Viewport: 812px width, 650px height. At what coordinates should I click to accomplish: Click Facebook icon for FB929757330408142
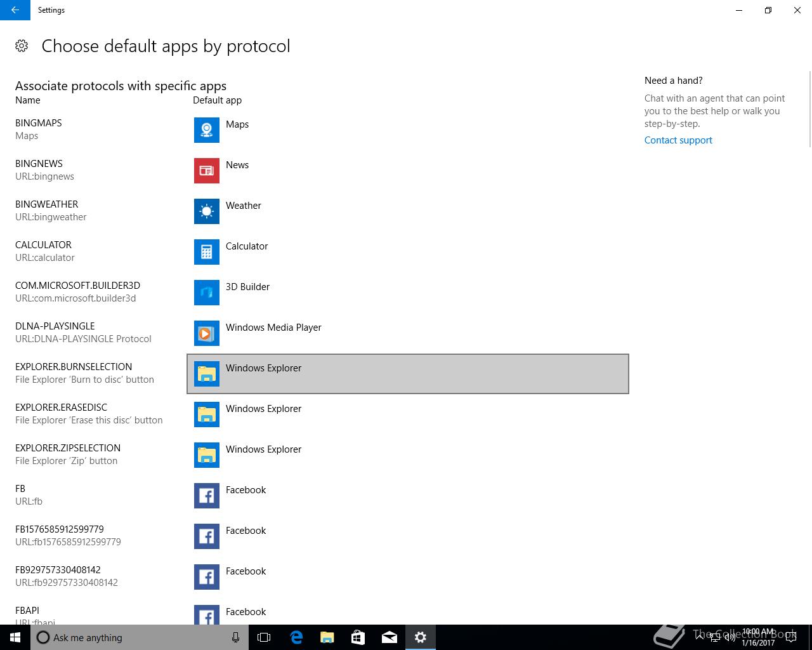coord(207,577)
